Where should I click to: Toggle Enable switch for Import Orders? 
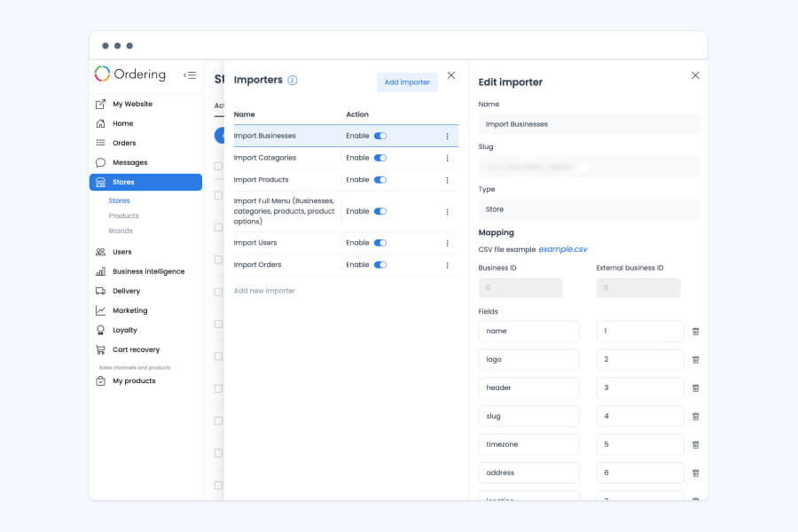coord(380,265)
